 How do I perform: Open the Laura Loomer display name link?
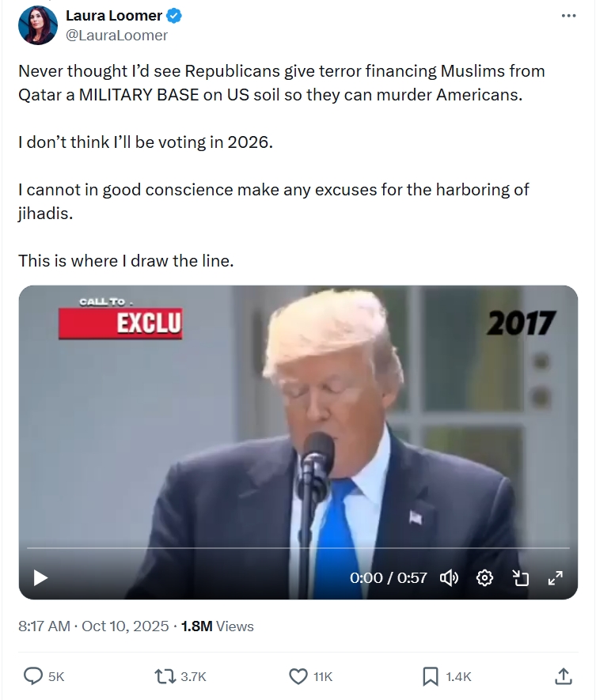pos(114,16)
